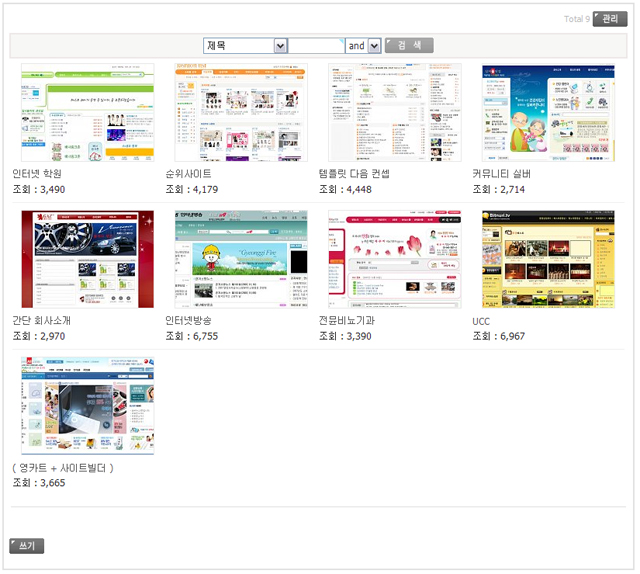Viewport: 640px width, 574px height.
Task: Open the 커뮤니티 실버 thumbnail image
Action: (548, 112)
